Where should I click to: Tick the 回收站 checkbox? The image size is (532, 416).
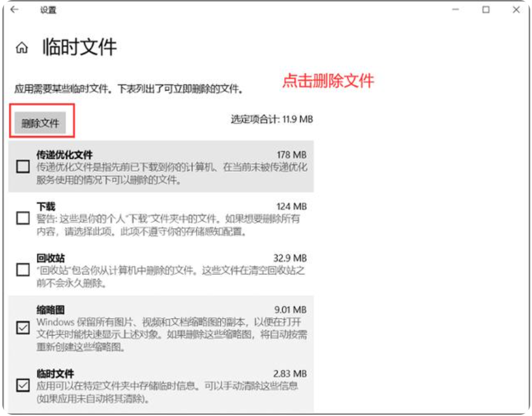23,270
